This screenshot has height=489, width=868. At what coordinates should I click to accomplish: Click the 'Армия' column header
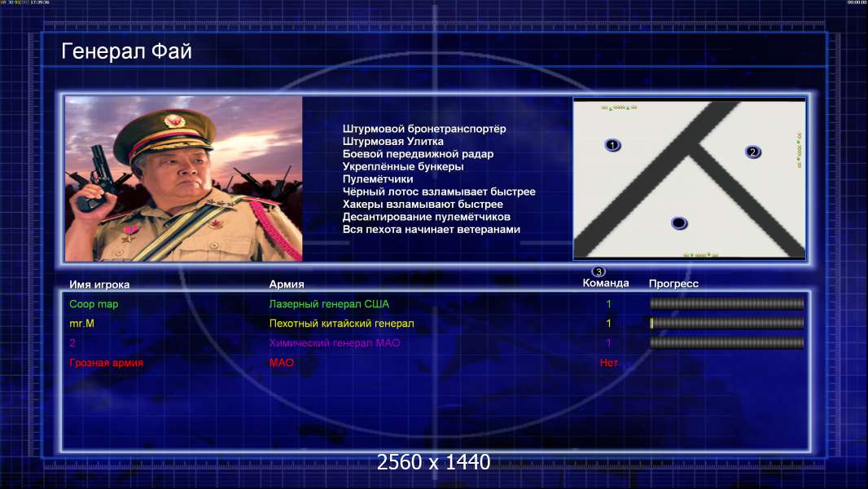tap(286, 284)
